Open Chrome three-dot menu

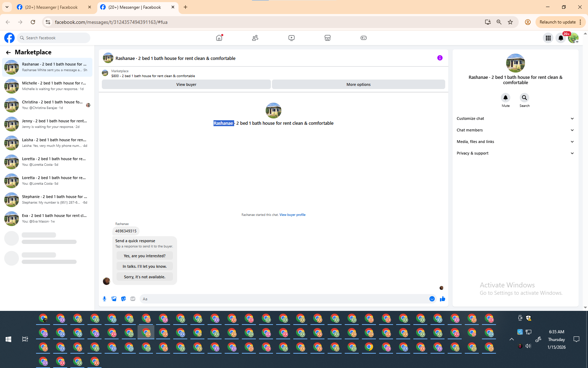(x=580, y=22)
